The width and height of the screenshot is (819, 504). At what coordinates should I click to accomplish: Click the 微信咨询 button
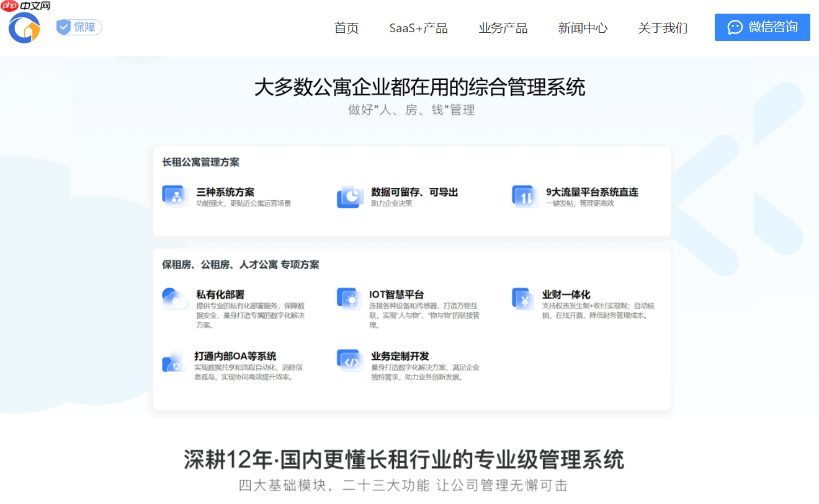pos(762,27)
